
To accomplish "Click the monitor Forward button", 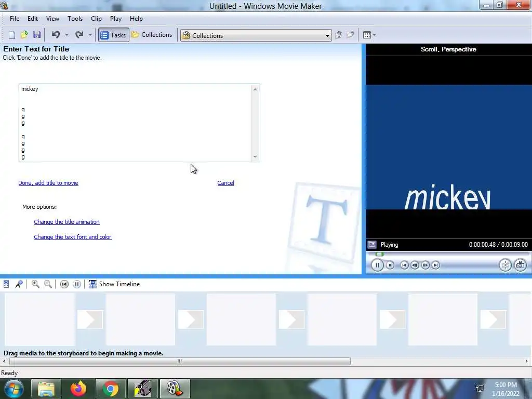I will (x=436, y=265).
